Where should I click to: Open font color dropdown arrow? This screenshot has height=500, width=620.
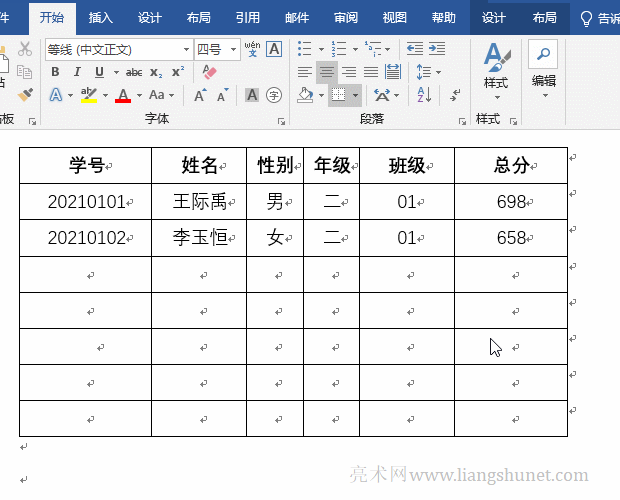139,96
